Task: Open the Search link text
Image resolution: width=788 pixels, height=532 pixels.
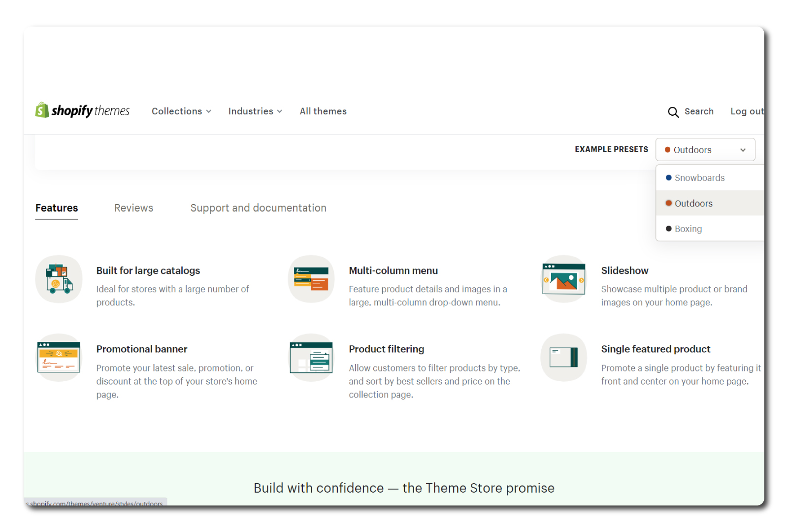Action: pyautogui.click(x=699, y=111)
